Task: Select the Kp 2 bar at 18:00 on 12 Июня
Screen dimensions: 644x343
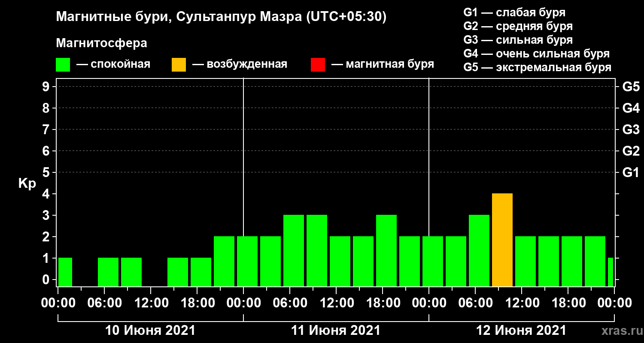Action: pos(572,262)
